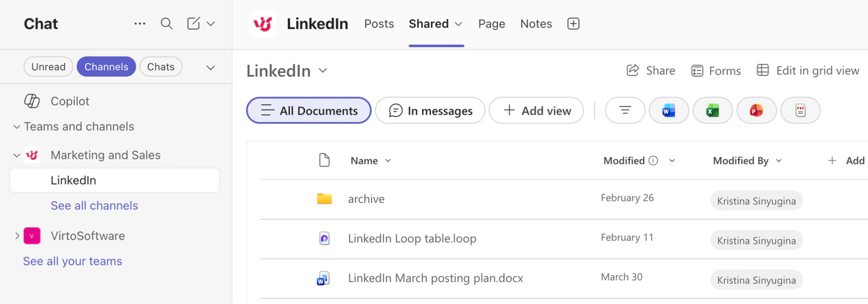This screenshot has height=304, width=868.
Task: Click the archive folder icon
Action: click(324, 199)
